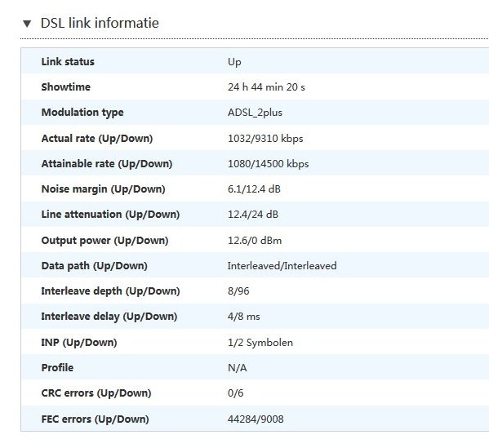Select the 'Line attenuation (Up/Down)' label
This screenshot has height=448, width=489.
click(110, 214)
